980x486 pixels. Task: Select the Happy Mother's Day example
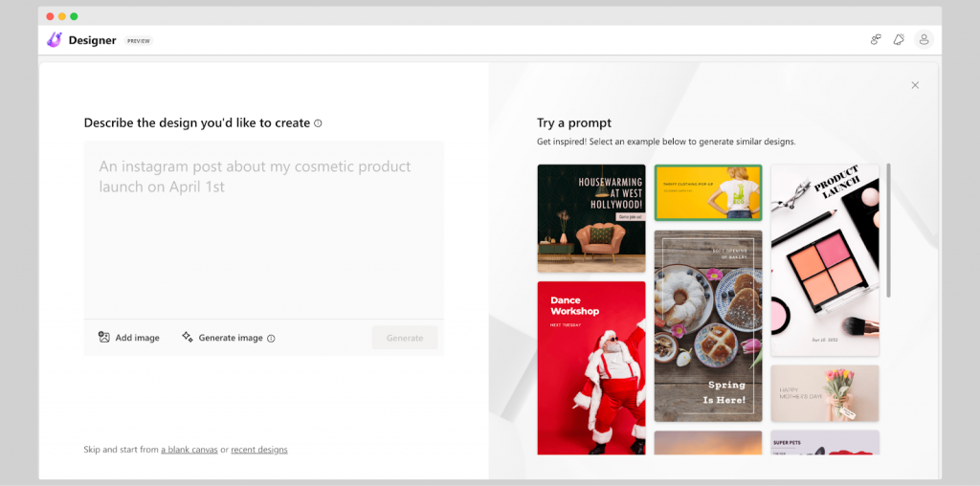click(824, 392)
